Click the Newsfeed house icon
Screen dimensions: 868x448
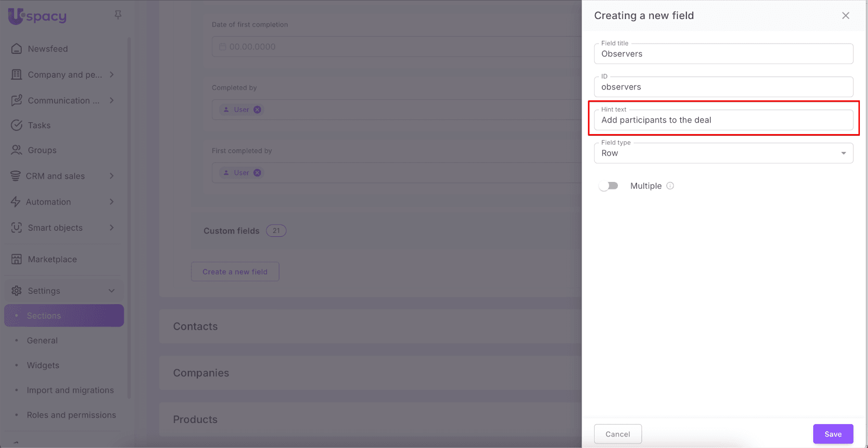click(17, 49)
